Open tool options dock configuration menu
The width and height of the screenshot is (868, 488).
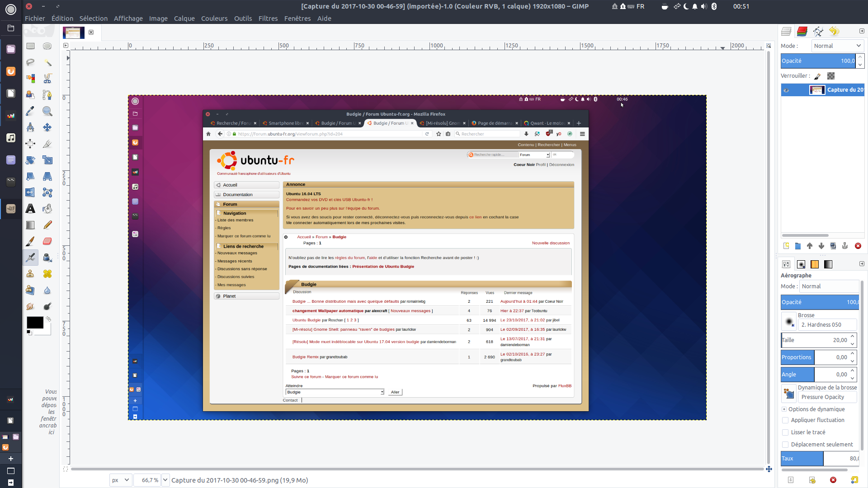(x=862, y=264)
